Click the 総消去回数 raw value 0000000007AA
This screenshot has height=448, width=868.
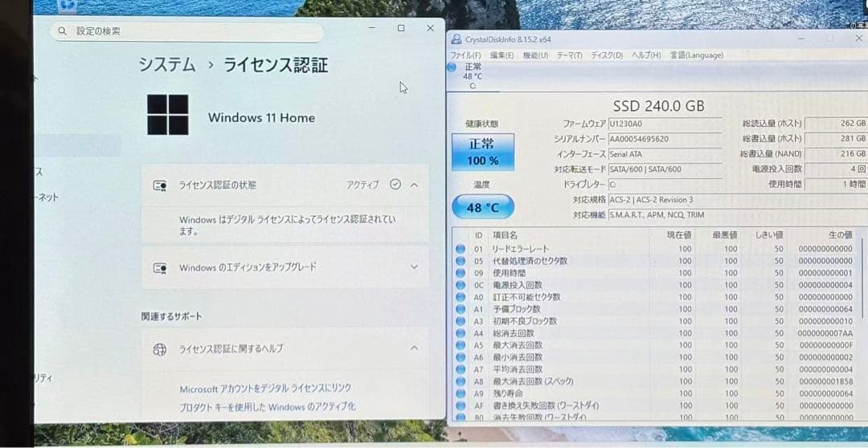[825, 333]
